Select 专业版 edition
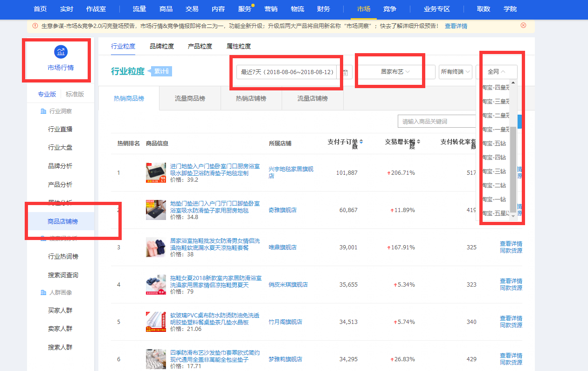This screenshot has width=588, height=371. tap(47, 94)
